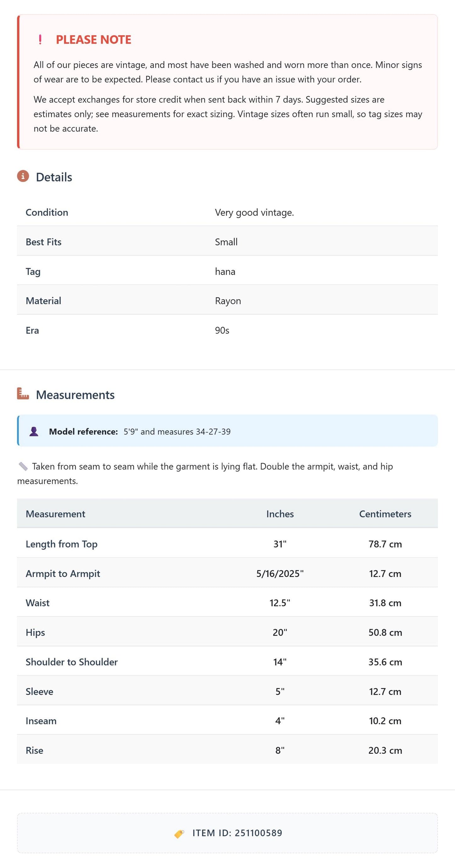Click the small pencil ruler icon
This screenshot has height=868, width=455.
(23, 466)
